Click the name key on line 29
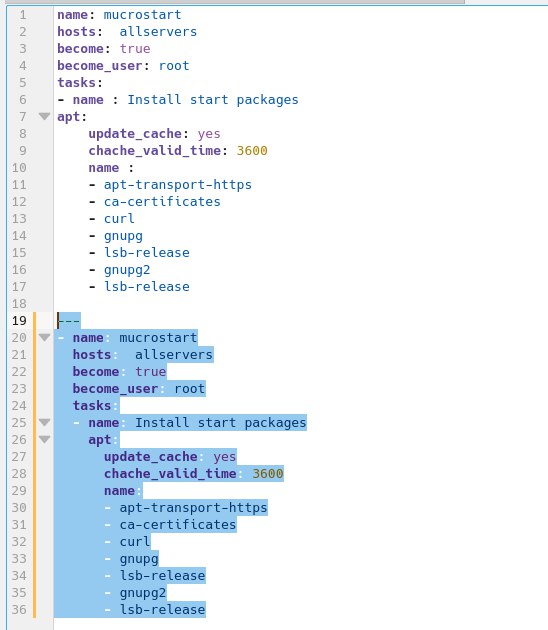 [x=119, y=491]
